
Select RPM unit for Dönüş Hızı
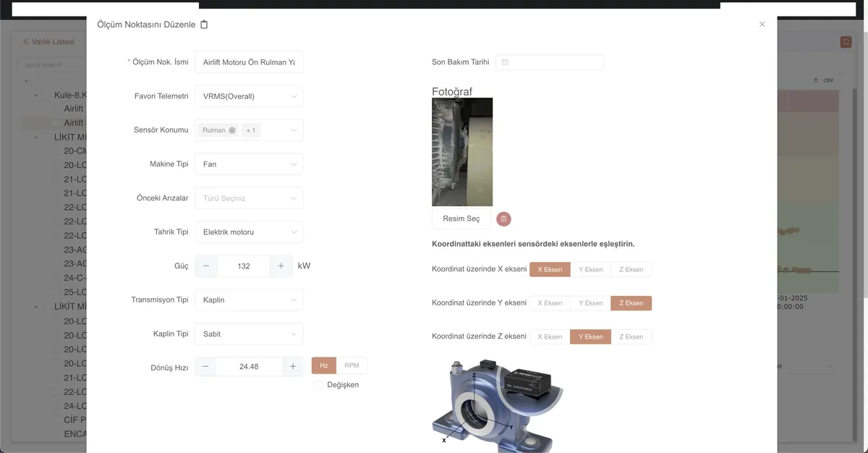(x=352, y=365)
